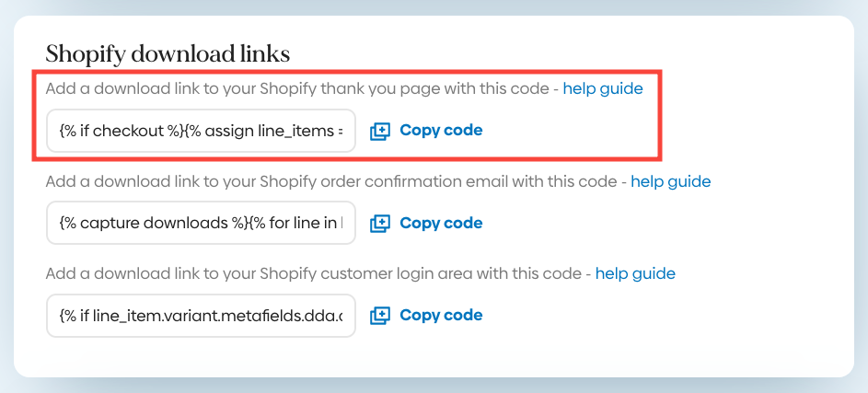This screenshot has width=868, height=393.
Task: Click the copy icon for order confirmation email code
Action: click(x=380, y=224)
